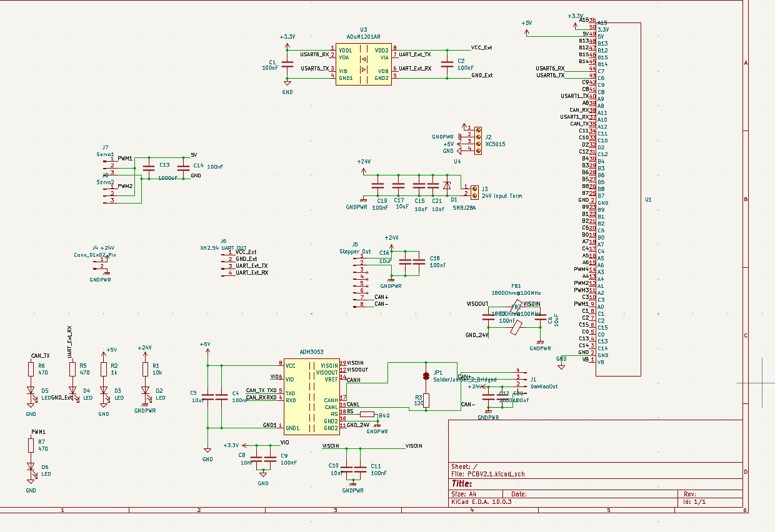The height and width of the screenshot is (532, 775).
Task: Select the J7 Servo1 connector
Action: click(x=109, y=166)
